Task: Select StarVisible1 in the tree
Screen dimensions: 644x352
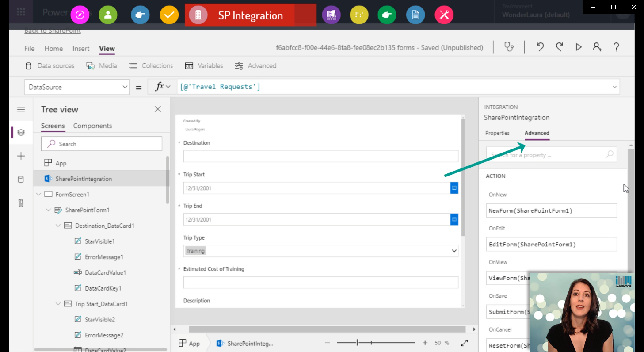Action: 100,241
